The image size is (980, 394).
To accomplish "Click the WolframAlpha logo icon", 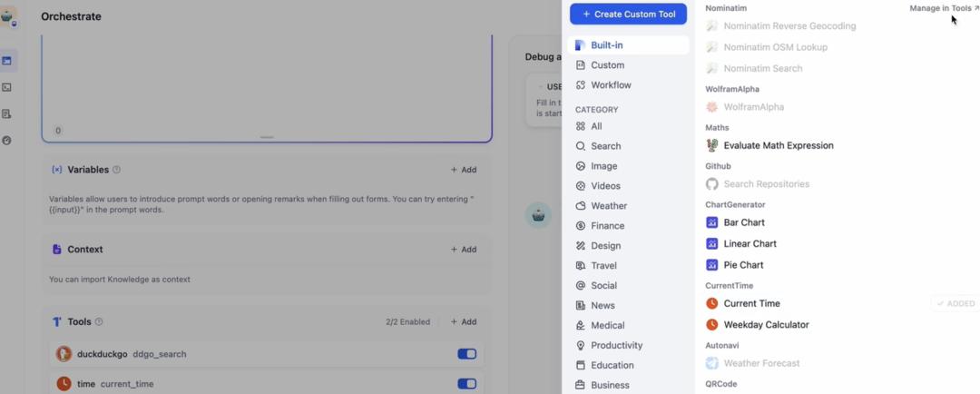I will click(712, 107).
